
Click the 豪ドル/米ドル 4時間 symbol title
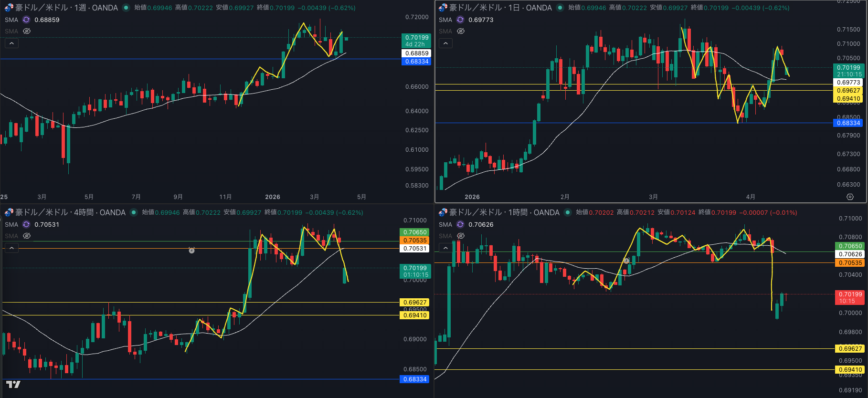tap(70, 212)
